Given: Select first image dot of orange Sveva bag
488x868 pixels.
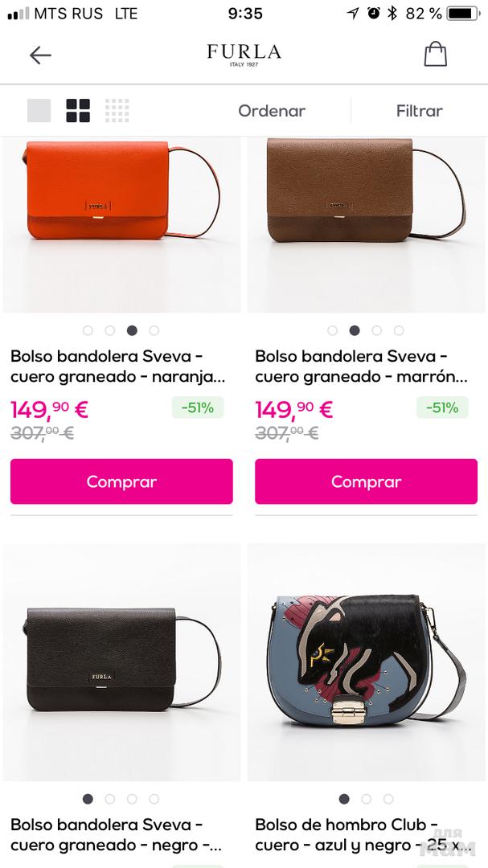Looking at the screenshot, I should point(88,330).
